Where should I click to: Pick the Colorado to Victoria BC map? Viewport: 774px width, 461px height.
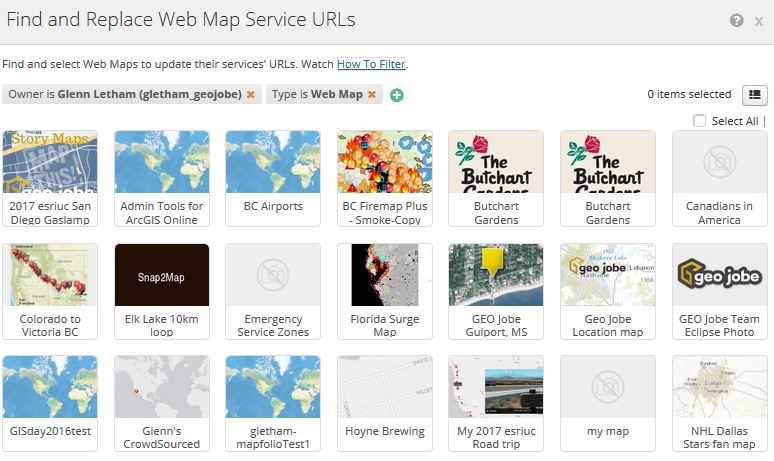pos(50,290)
